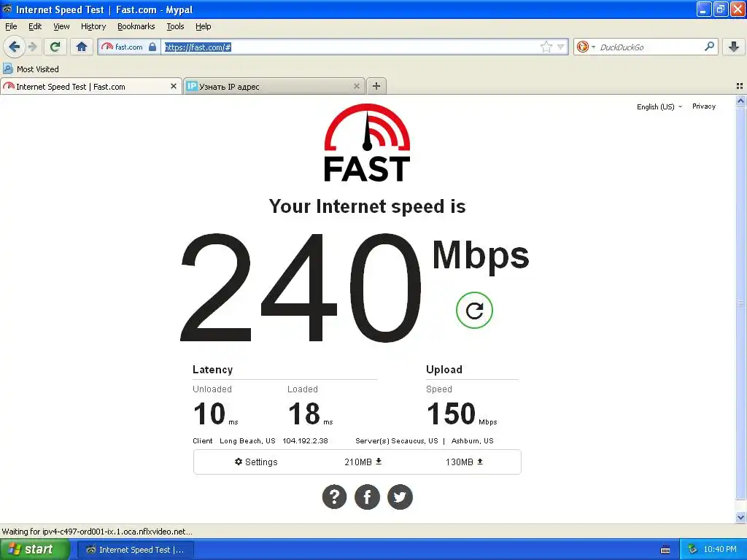
Task: Open the Edit menu
Action: point(35,26)
